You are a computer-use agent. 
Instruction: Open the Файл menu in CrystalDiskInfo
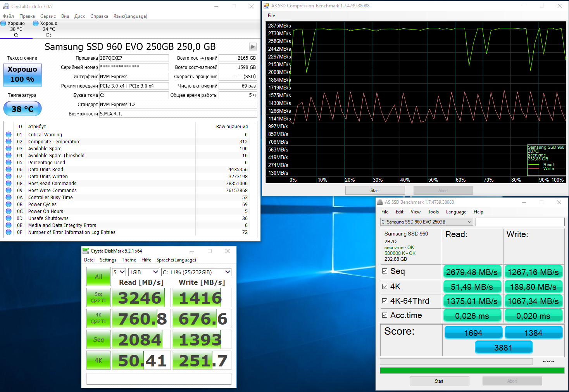click(8, 16)
